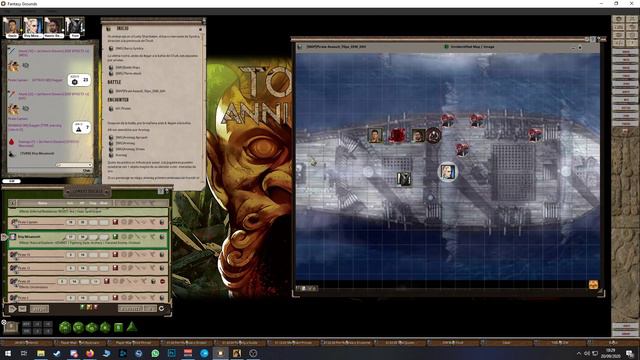Select the dark armored token on ship deck
Image resolution: width=640 pixels, height=360 pixels.
(404, 178)
